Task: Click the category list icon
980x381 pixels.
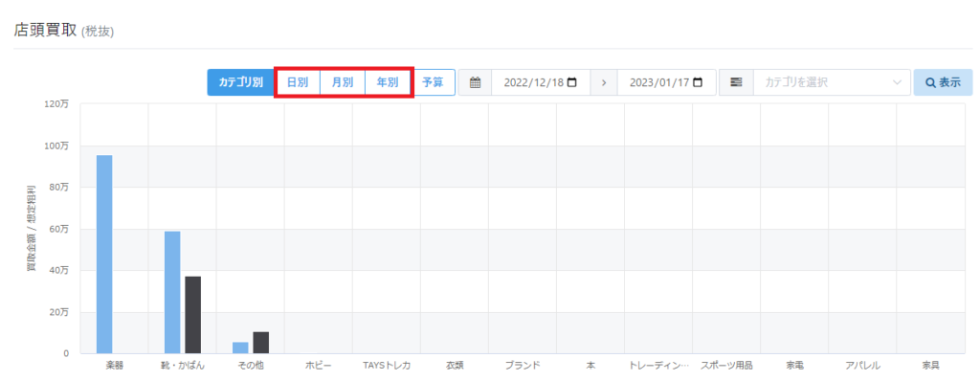Action: [736, 82]
